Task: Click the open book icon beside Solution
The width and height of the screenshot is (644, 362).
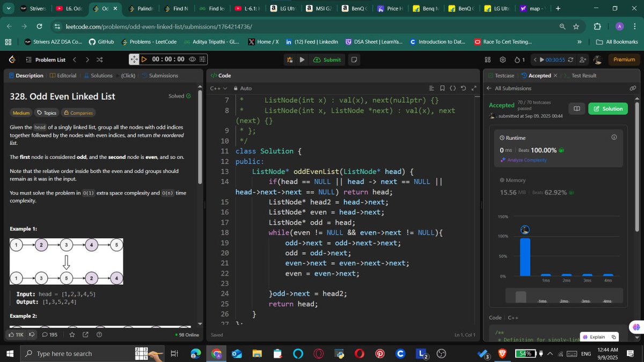Action: pos(577,109)
